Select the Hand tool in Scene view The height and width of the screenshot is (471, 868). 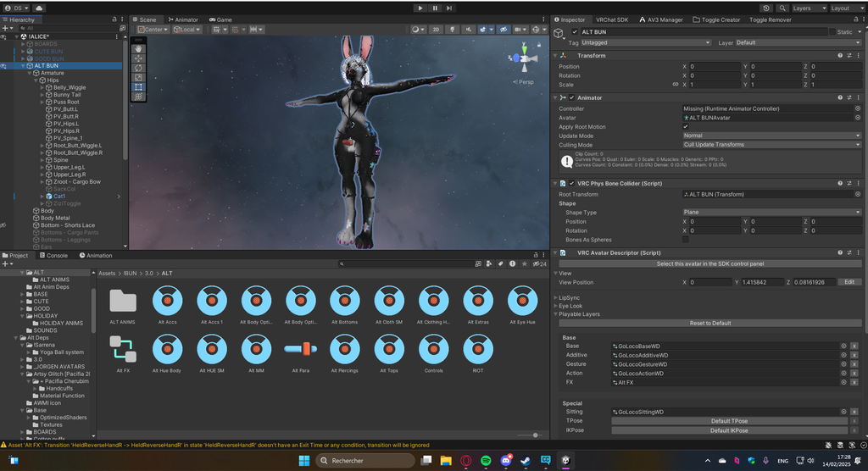[139, 49]
